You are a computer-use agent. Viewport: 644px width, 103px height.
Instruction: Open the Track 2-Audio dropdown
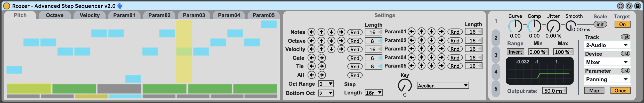(x=607, y=45)
